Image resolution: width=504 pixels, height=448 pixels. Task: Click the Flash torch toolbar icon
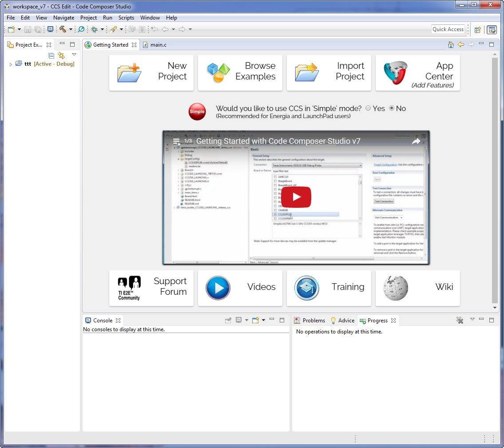[x=113, y=29]
